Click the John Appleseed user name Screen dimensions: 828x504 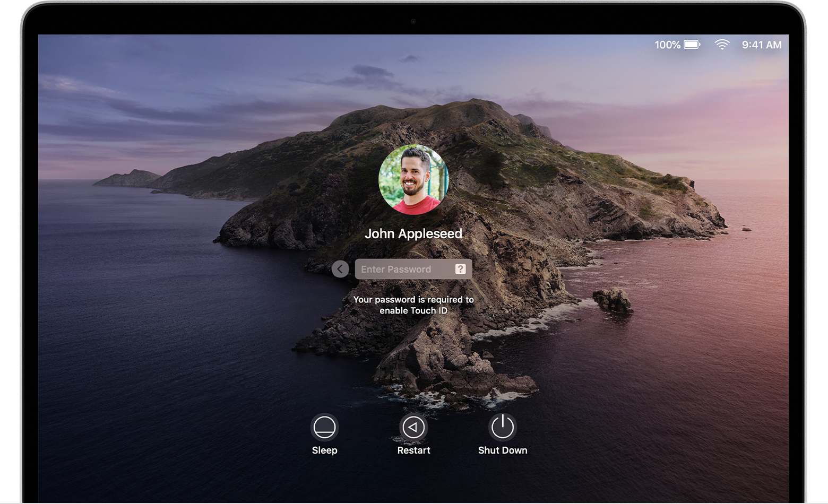coord(413,234)
